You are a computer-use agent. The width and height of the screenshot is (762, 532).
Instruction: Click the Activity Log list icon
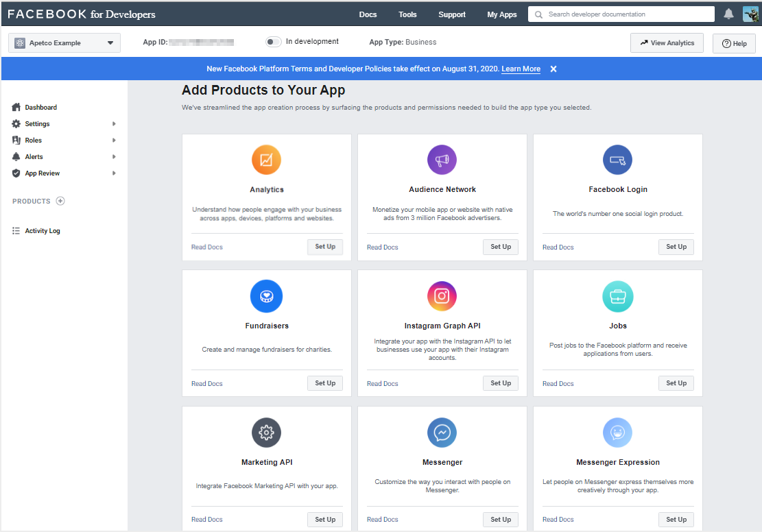(x=16, y=231)
